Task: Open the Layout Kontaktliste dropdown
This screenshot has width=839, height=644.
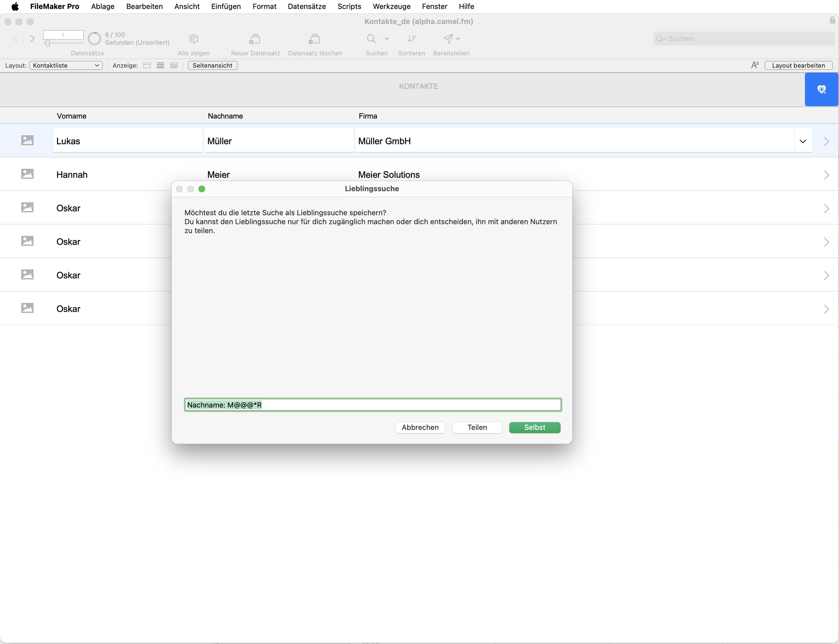Action: click(x=66, y=66)
